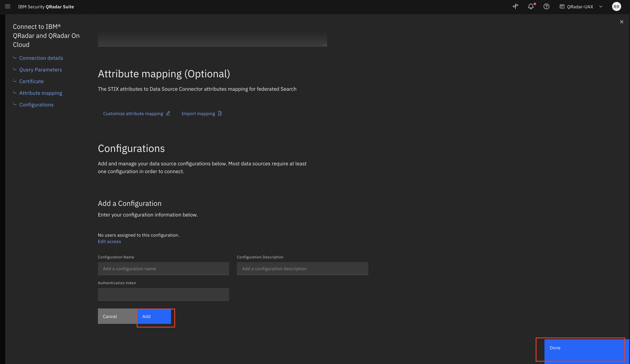Close the connection panel with X
Image resolution: width=630 pixels, height=364 pixels.
(x=622, y=22)
